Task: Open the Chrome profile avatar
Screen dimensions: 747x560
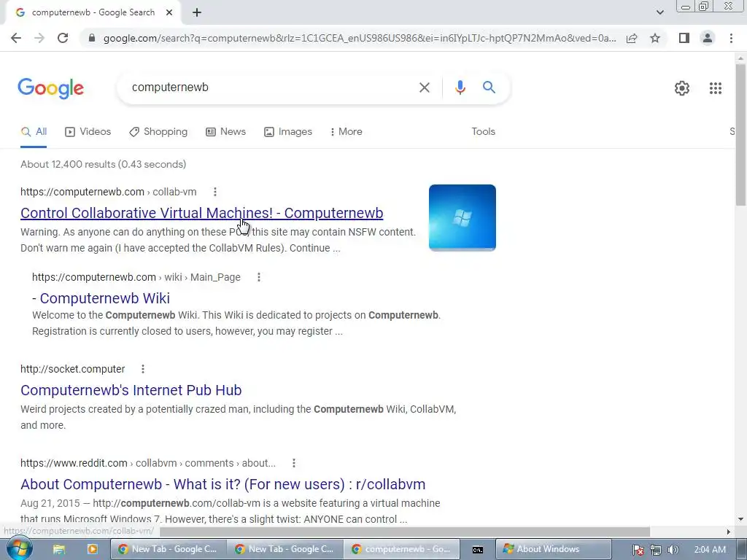Action: pyautogui.click(x=708, y=38)
